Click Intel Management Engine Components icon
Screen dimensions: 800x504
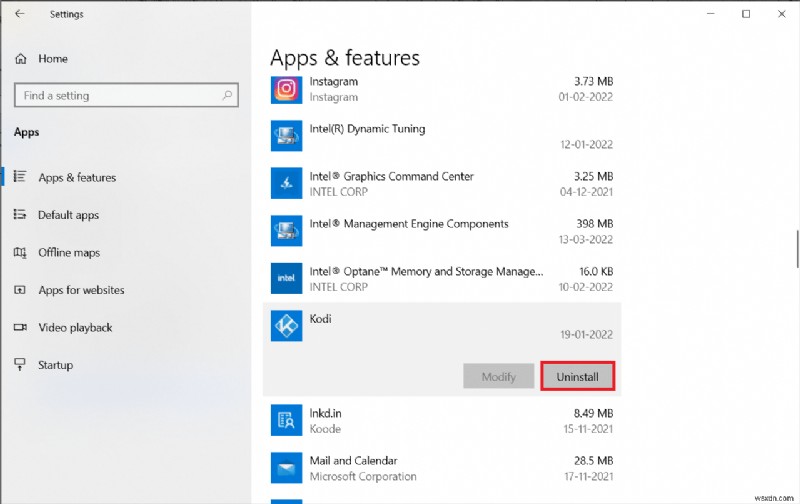286,231
